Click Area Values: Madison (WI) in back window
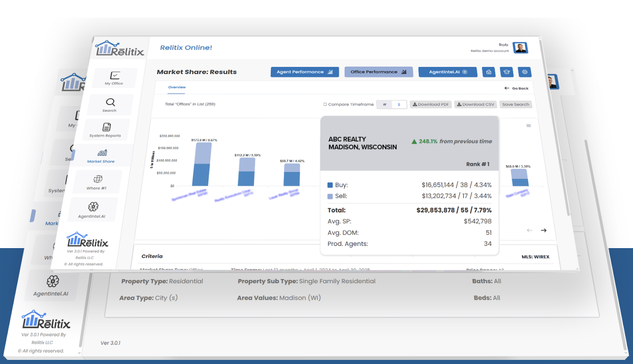This screenshot has height=364, width=633. click(x=279, y=298)
